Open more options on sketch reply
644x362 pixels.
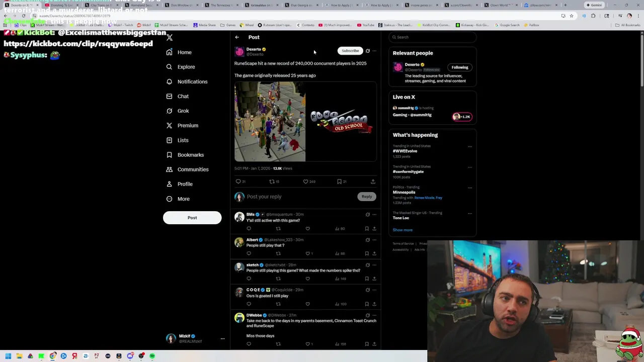[x=374, y=265]
